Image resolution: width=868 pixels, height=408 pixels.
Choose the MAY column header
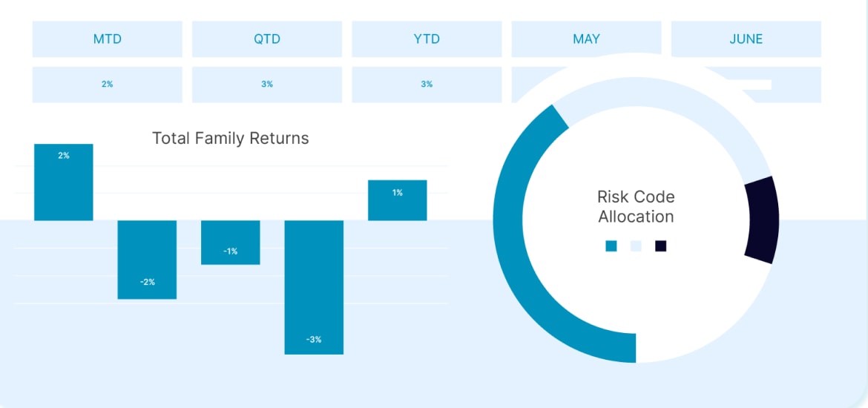pyautogui.click(x=586, y=39)
